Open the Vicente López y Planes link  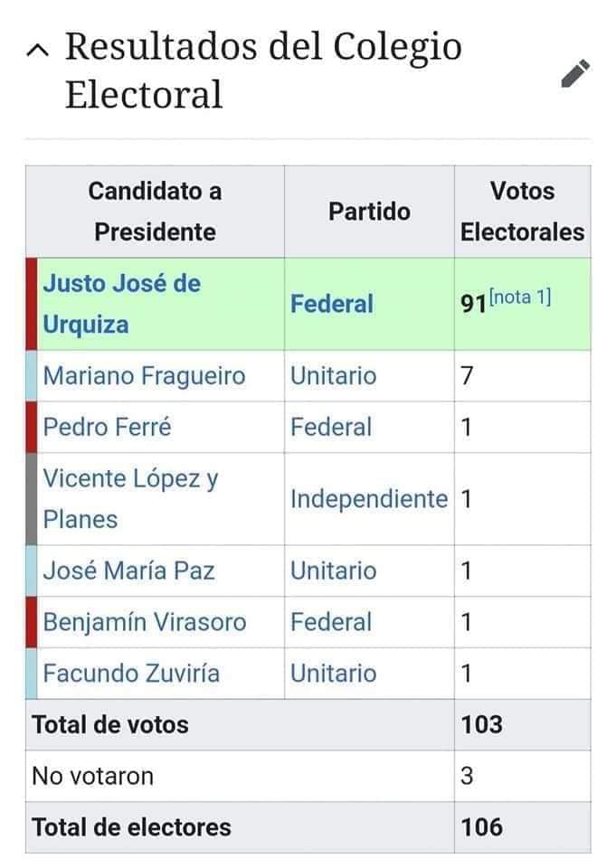[x=131, y=499]
